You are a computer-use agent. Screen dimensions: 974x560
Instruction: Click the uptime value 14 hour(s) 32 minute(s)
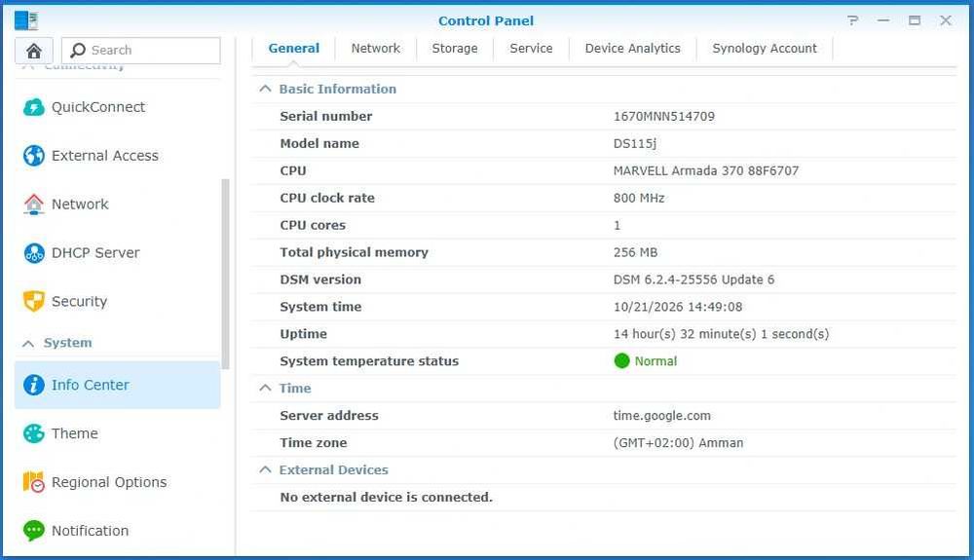tap(721, 334)
